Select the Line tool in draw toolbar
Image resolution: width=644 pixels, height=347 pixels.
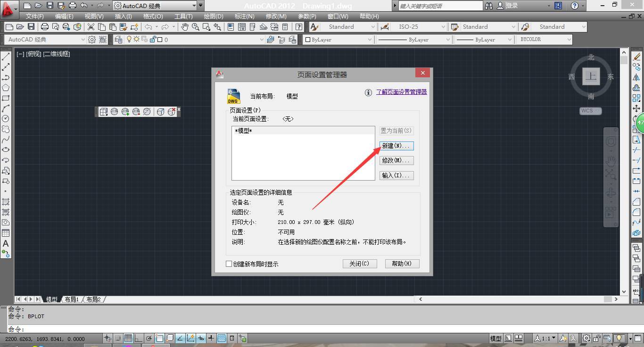coord(6,57)
